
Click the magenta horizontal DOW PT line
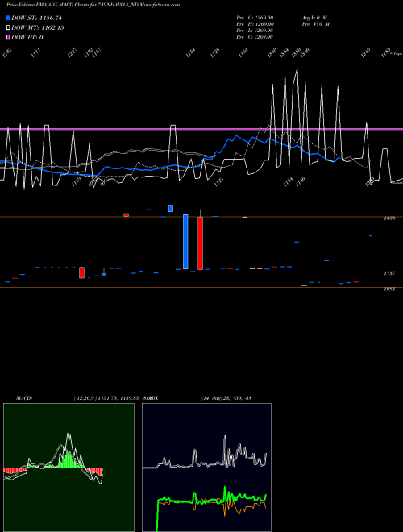point(201,129)
